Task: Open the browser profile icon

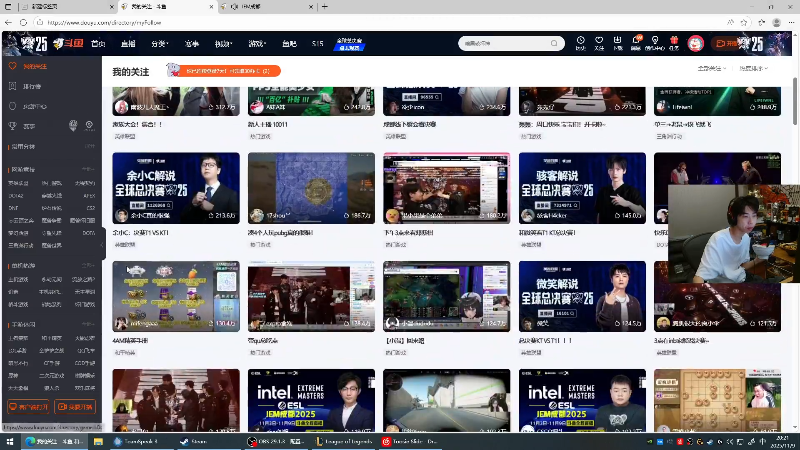Action: click(x=777, y=22)
